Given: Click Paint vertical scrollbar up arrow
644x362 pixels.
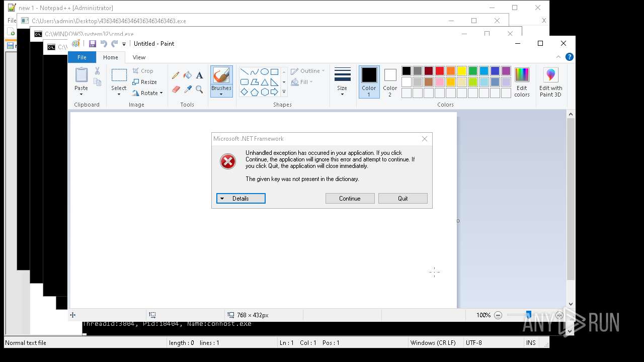Looking at the screenshot, I should click(x=571, y=115).
